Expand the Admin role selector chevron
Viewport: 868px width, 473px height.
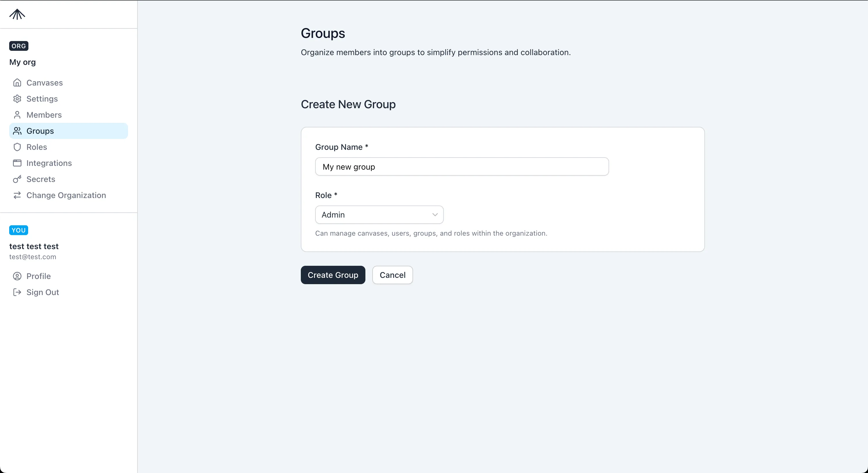435,215
